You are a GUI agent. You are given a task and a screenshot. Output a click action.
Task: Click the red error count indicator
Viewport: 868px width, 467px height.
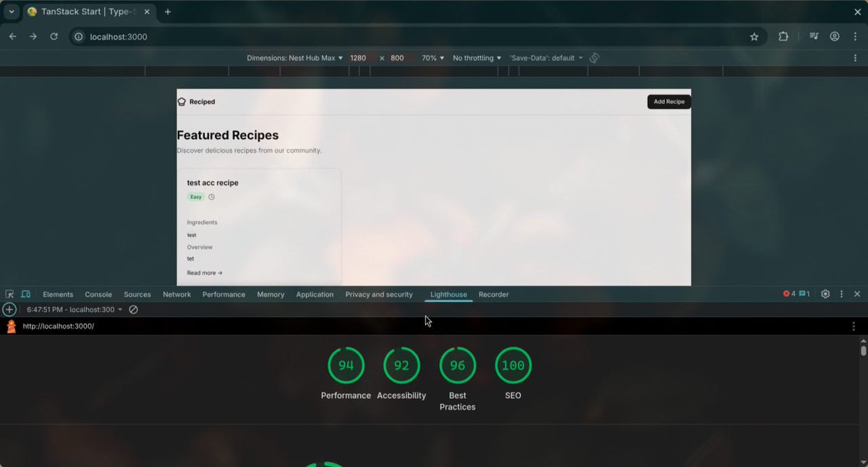(x=789, y=294)
